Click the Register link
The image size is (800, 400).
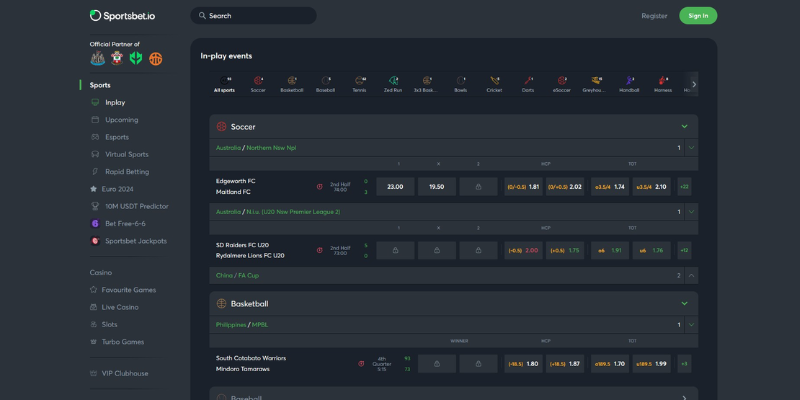(654, 16)
